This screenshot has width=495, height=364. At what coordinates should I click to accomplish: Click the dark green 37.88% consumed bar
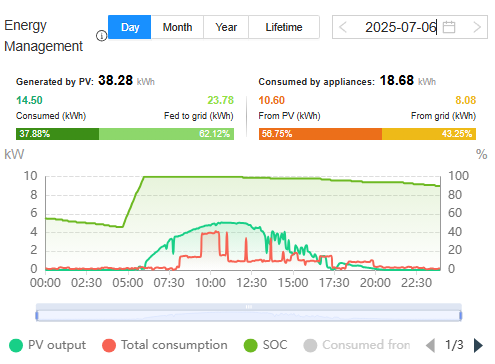pos(57,134)
